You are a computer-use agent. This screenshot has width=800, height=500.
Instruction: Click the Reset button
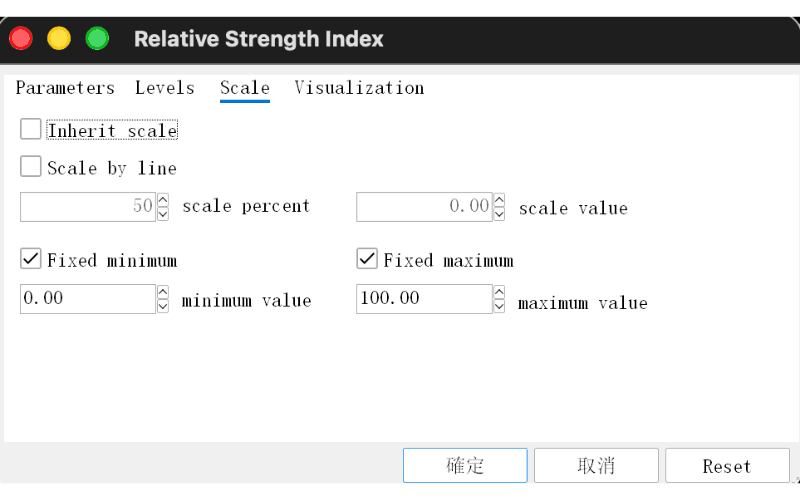[x=727, y=465]
